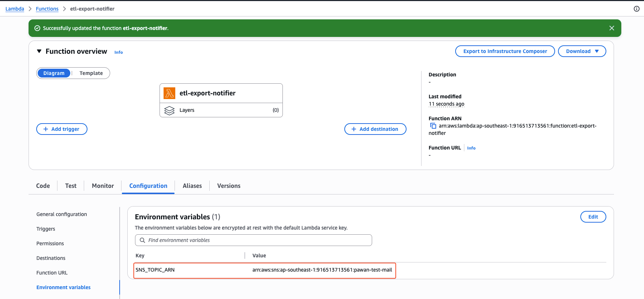Viewport: 644px width, 299px height.
Task: Click the Layers (0) row in diagram
Action: tap(221, 110)
